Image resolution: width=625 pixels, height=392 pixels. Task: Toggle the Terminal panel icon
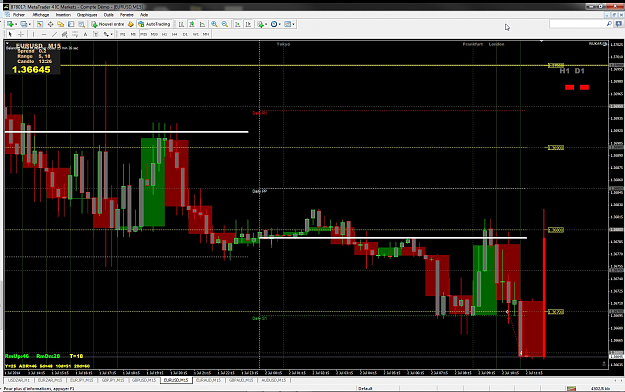[71, 24]
